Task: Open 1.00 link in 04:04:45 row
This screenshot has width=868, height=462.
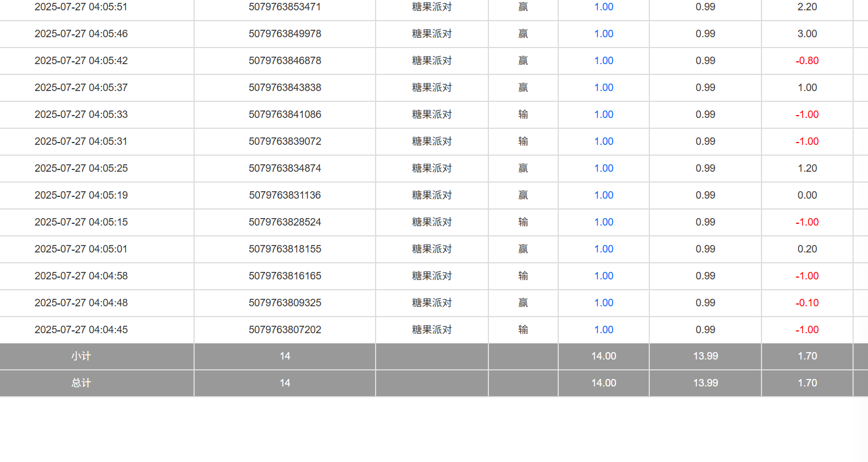Action: point(603,330)
